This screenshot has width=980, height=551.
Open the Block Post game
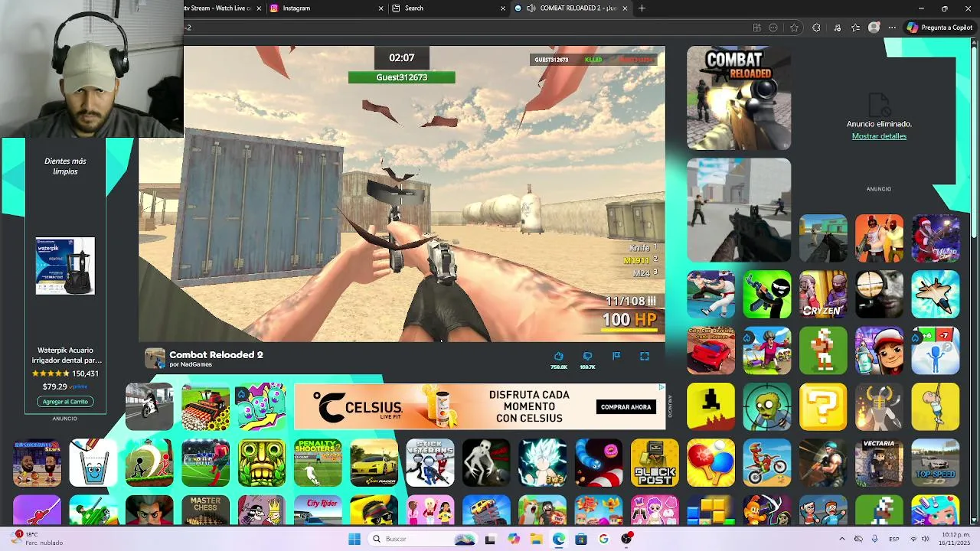655,462
